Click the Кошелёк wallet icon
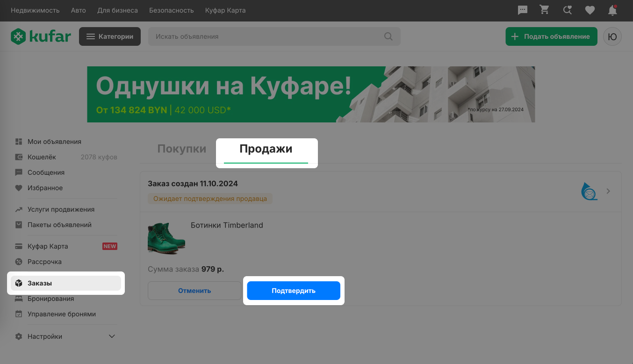 pos(19,157)
